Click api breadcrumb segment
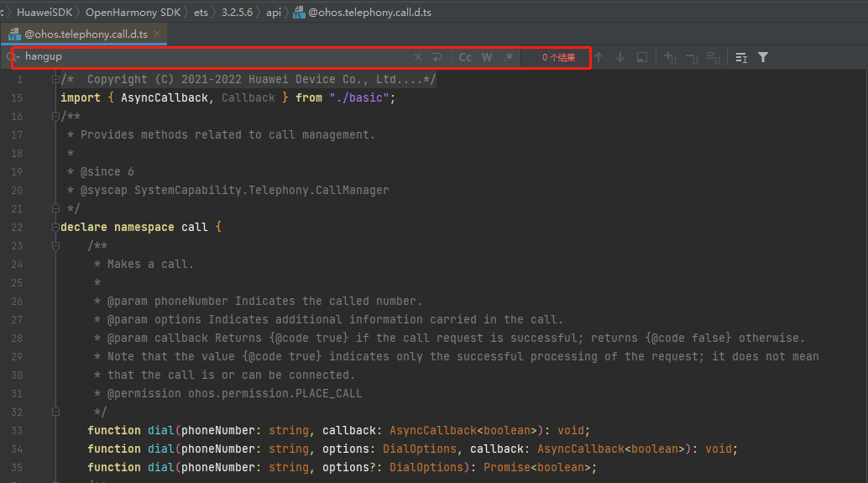 click(x=274, y=13)
